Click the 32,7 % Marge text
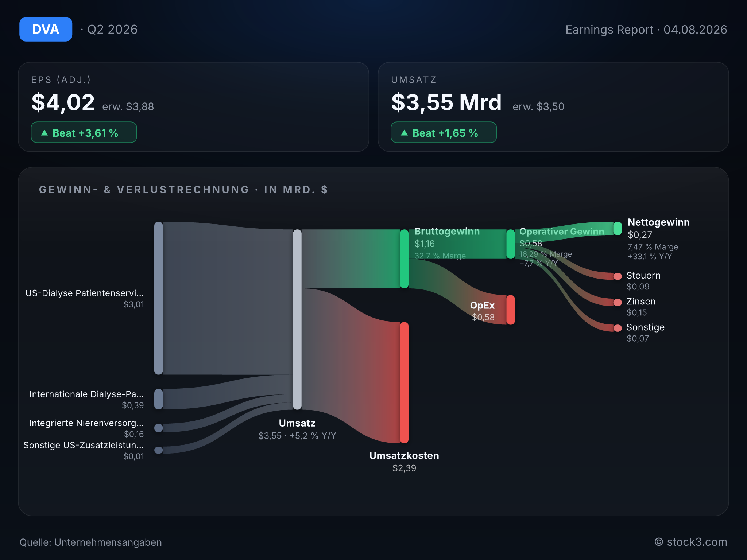The width and height of the screenshot is (747, 560). point(440,256)
